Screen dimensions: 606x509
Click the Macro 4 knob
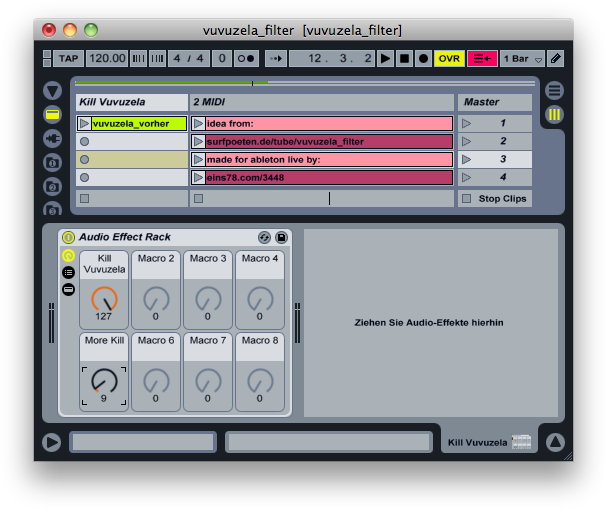click(260, 300)
